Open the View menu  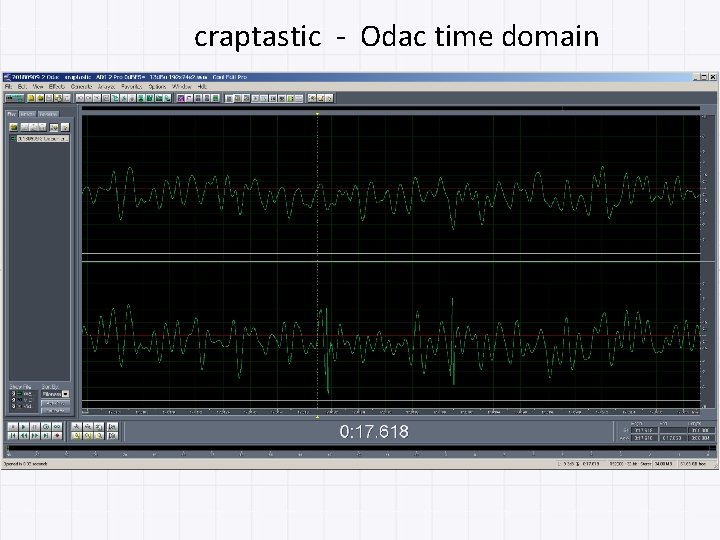[x=38, y=86]
